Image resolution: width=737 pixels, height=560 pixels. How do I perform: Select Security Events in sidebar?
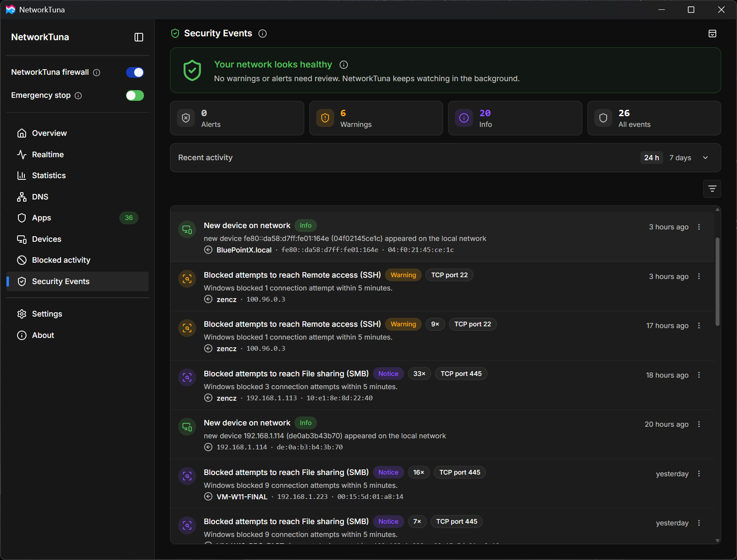[x=77, y=281]
